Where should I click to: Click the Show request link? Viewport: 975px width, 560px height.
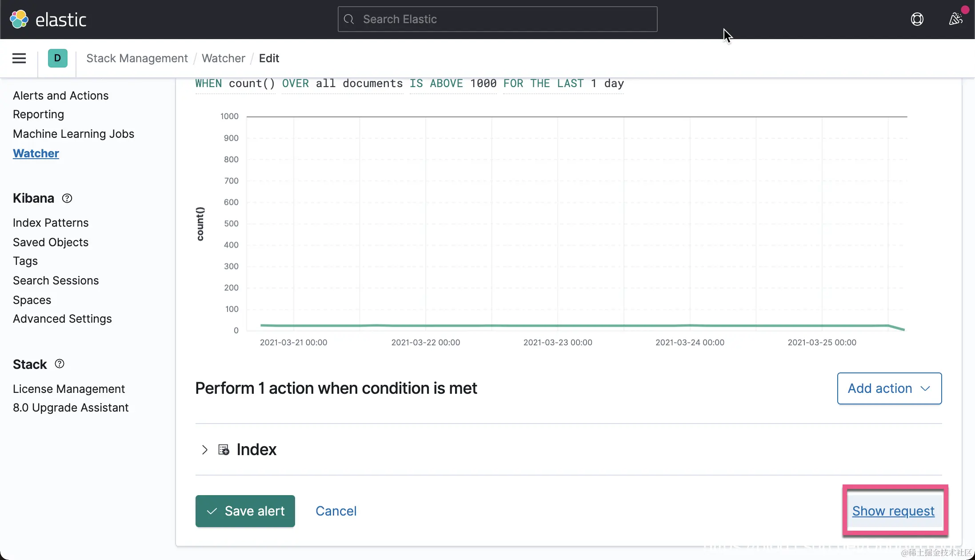[x=893, y=511]
